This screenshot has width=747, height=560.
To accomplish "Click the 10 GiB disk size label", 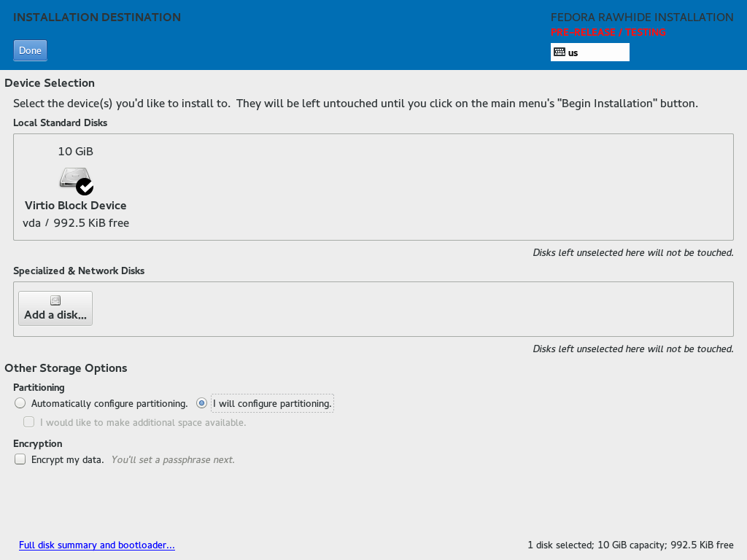I will click(76, 152).
